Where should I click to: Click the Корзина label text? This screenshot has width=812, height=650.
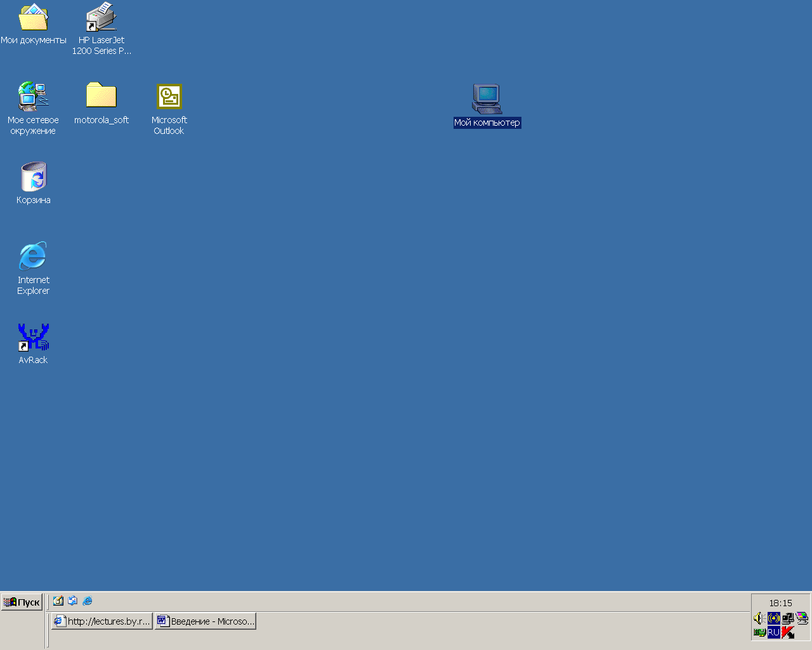pos(34,200)
